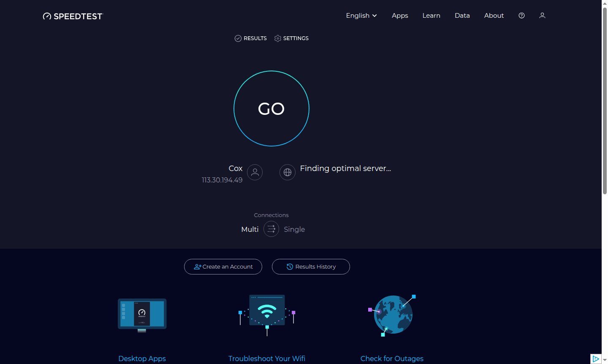Click the person icon beside Cox
The width and height of the screenshot is (608, 364).
[x=254, y=172]
